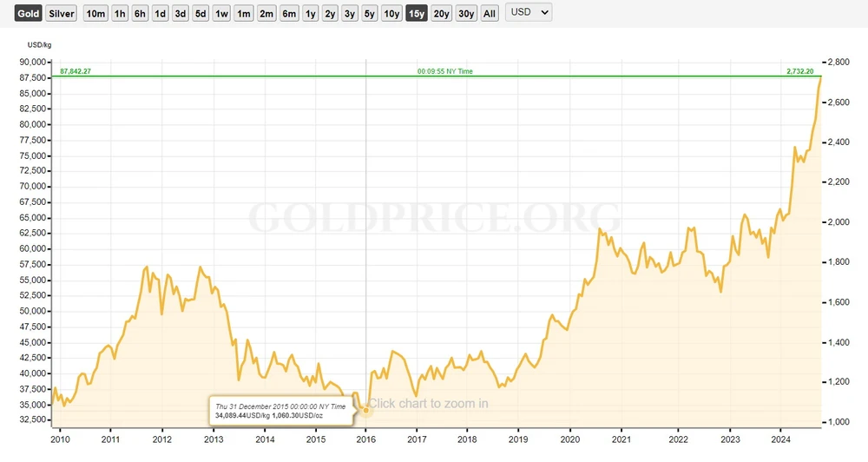Select the 1m range button
The height and width of the screenshot is (462, 868).
[x=244, y=13]
